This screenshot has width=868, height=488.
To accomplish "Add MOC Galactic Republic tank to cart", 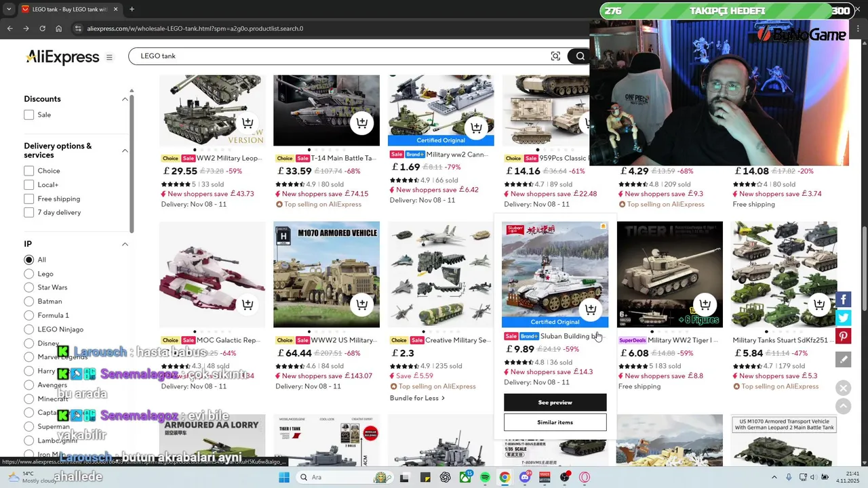I will (248, 305).
